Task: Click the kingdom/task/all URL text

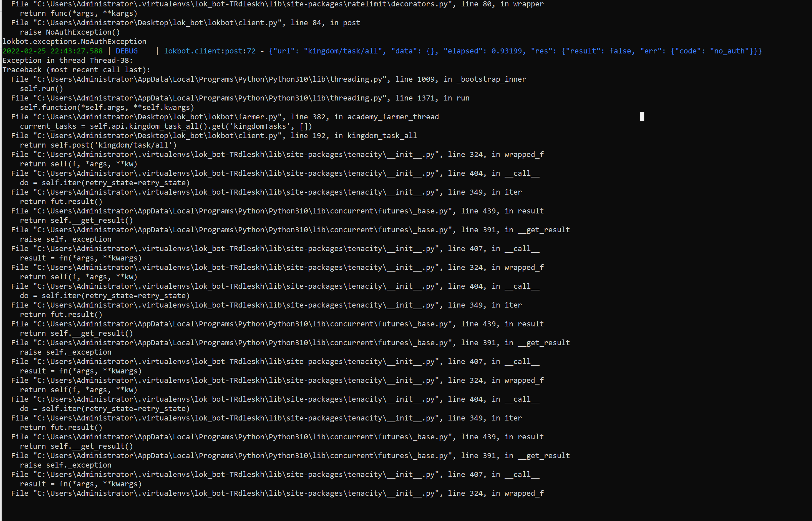Action: point(342,51)
